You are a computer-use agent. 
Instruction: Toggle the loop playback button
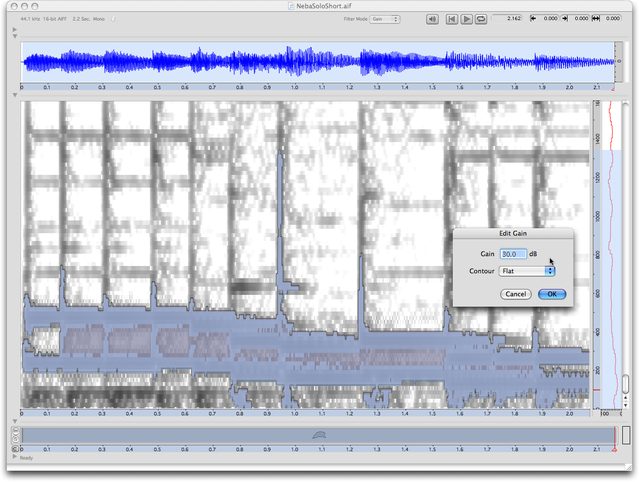coord(482,19)
